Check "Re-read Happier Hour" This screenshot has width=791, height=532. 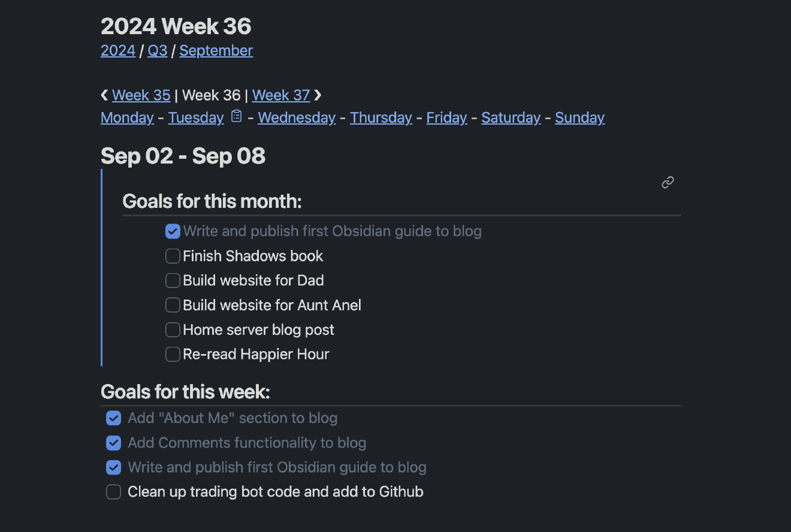click(172, 354)
